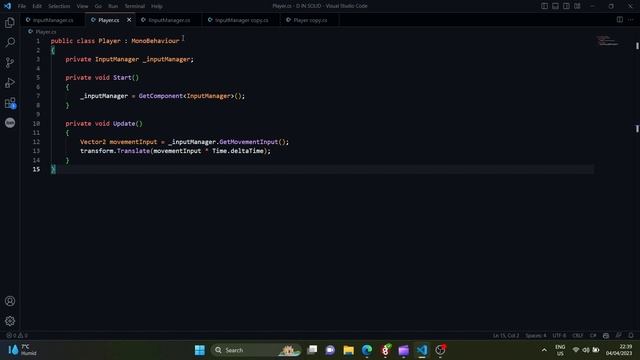Expand the system tray hidden icons chevron
This screenshot has height=360, width=640.
pyautogui.click(x=544, y=350)
